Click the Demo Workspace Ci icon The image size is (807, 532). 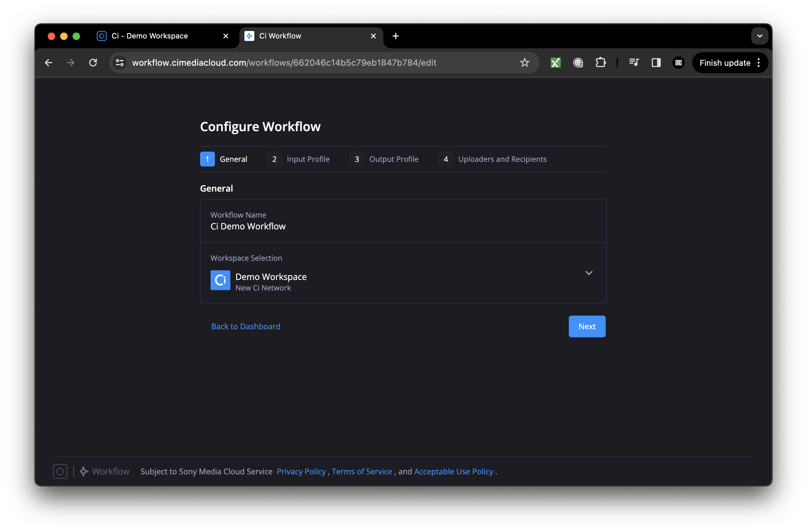tap(220, 280)
